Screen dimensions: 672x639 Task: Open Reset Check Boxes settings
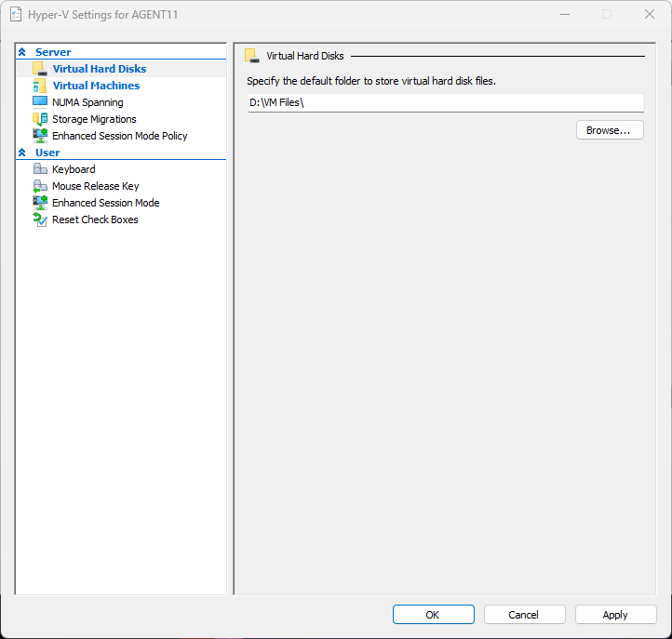pos(95,220)
